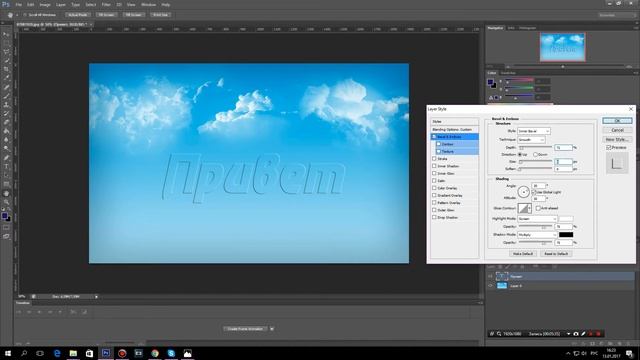
Task: Open Photoshop from the Windows taskbar
Action: coord(106,353)
